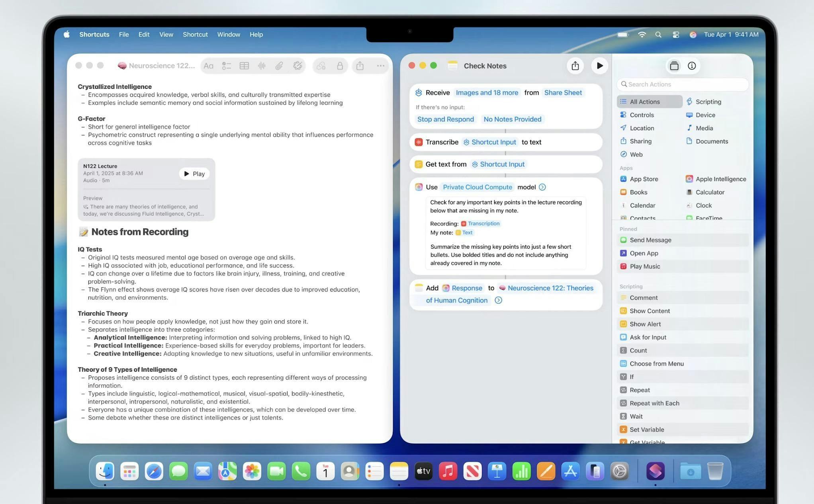Open Apple Intelligence actions in the Apps list
The width and height of the screenshot is (814, 504).
(716, 179)
